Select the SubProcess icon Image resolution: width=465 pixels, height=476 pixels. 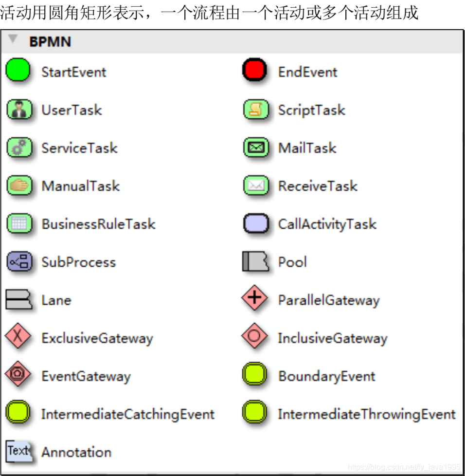click(x=19, y=261)
